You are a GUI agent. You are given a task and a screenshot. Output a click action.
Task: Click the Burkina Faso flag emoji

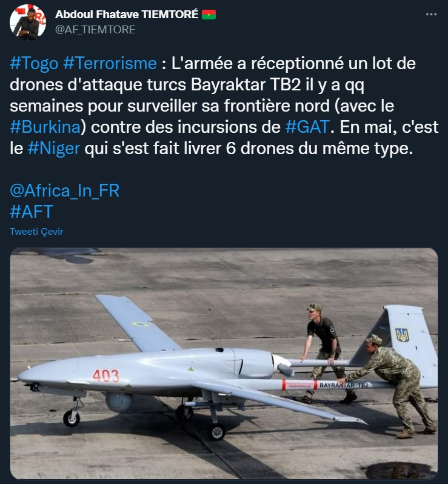(x=209, y=15)
